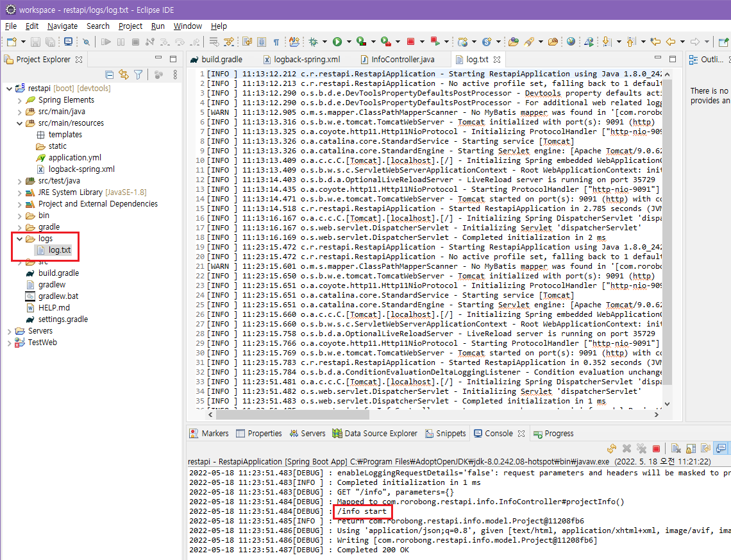Switch to the Servers view tab
Screen dimensions: 731x560
pos(307,433)
